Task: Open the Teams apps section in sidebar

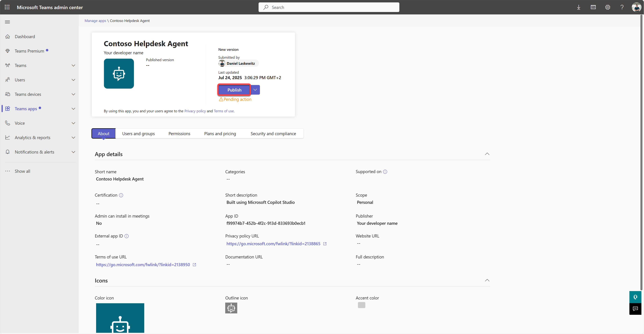Action: 26,108
